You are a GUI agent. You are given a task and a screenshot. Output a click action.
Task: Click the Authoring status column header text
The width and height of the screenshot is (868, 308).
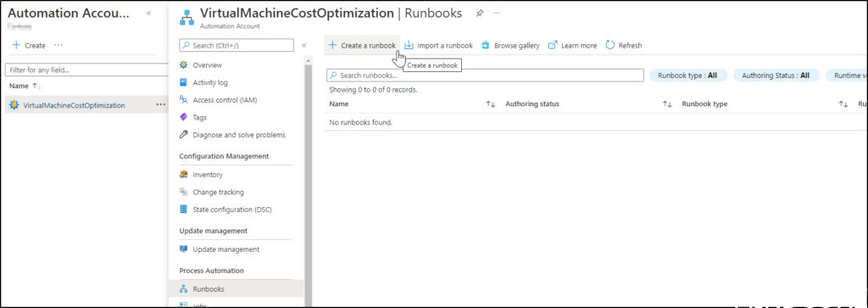(x=532, y=104)
